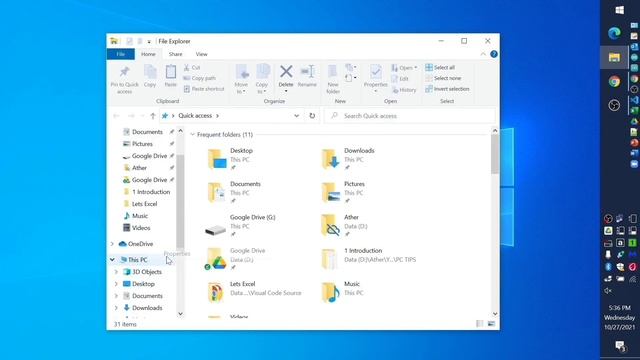Open the Quick Access Toolbar customize dropdown

pyautogui.click(x=149, y=41)
